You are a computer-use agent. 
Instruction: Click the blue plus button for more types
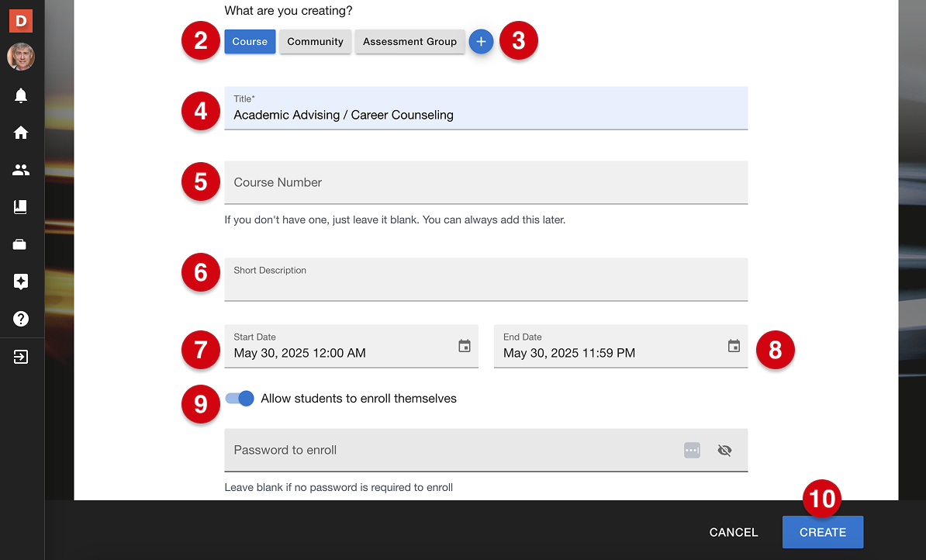pos(482,41)
